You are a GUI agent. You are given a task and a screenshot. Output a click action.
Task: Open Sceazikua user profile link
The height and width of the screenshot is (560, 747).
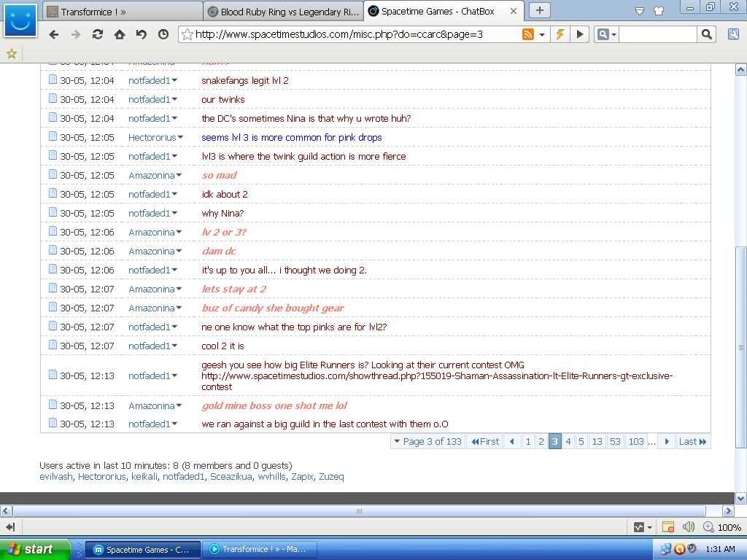[x=231, y=477]
